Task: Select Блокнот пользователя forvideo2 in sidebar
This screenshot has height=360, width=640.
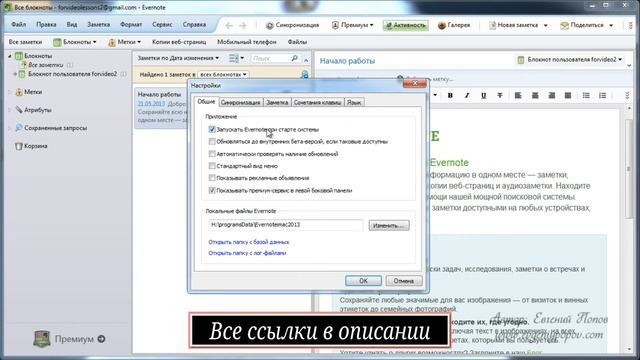Action: coord(72,74)
